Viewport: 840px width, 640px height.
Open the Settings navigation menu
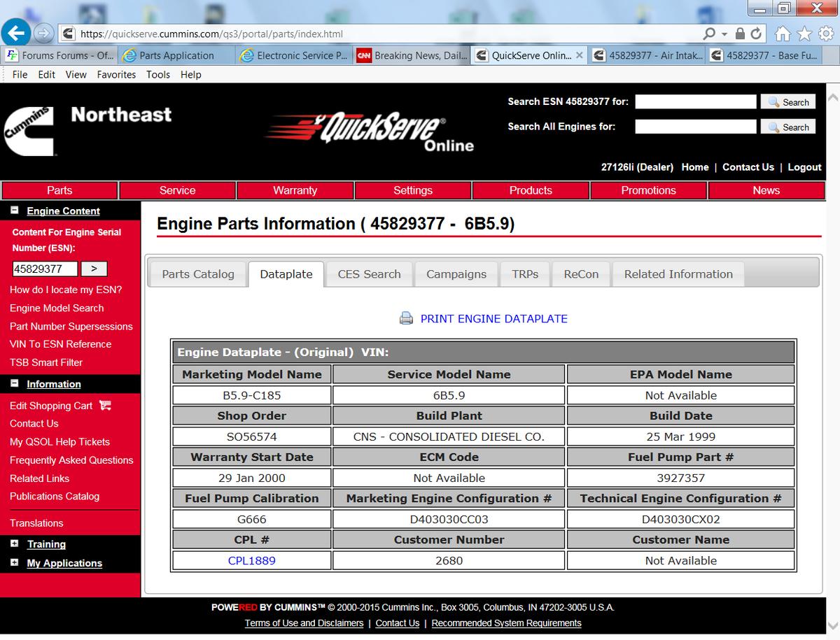[413, 190]
